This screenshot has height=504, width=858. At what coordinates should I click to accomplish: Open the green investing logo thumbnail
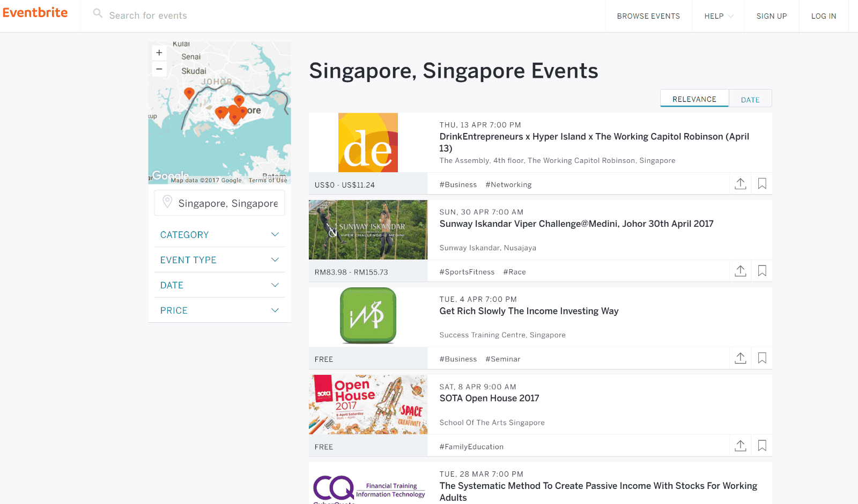point(368,316)
